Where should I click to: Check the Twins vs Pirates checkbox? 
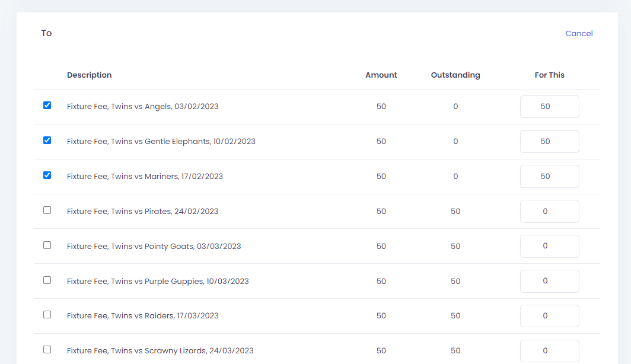[x=47, y=210]
